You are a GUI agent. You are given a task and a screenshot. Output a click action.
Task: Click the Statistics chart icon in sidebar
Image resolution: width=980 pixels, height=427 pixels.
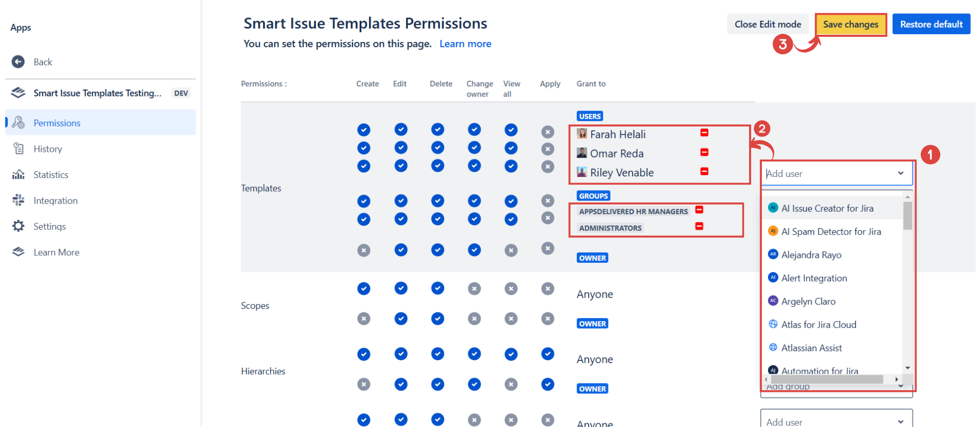coord(18,175)
